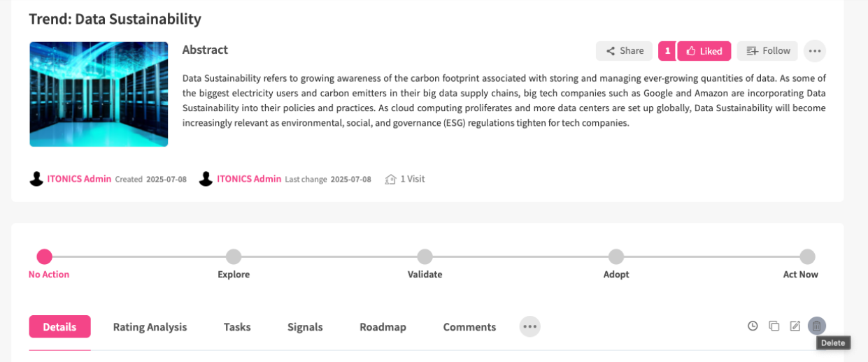Open the three-dots menu beside Follow
Viewport: 868px width, 362px height.
pyautogui.click(x=814, y=51)
